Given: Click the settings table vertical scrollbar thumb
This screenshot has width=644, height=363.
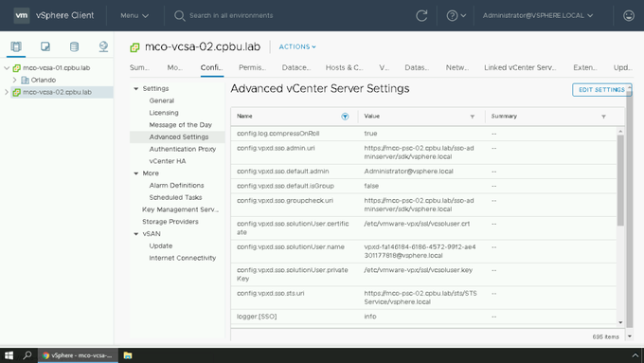Looking at the screenshot, I should tap(620, 180).
